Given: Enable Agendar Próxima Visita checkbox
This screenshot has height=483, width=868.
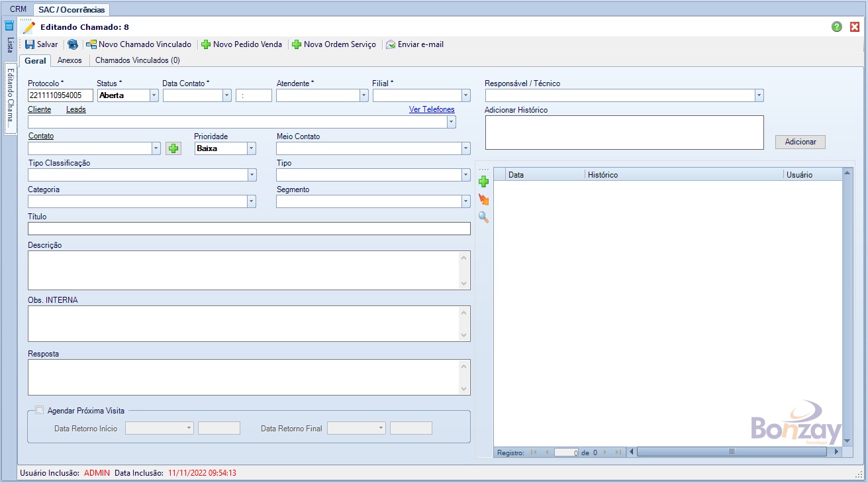Looking at the screenshot, I should tap(40, 410).
